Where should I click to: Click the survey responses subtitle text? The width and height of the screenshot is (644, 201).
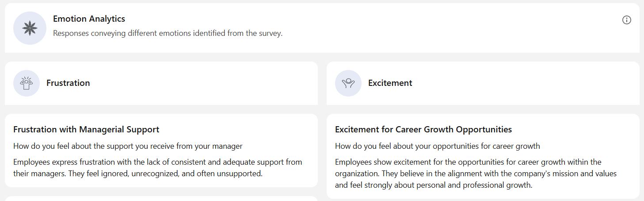168,33
